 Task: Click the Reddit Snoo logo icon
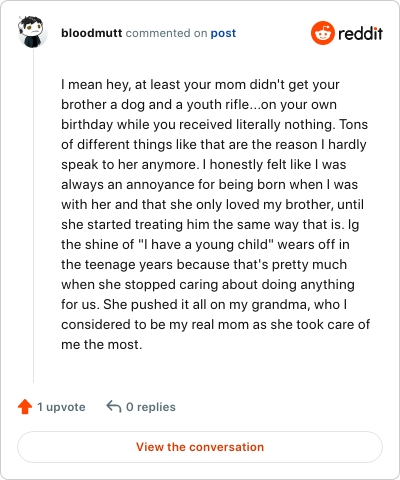tap(323, 33)
